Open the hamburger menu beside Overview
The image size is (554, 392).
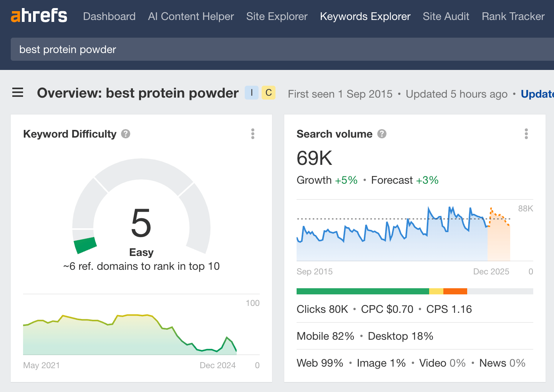click(x=18, y=93)
